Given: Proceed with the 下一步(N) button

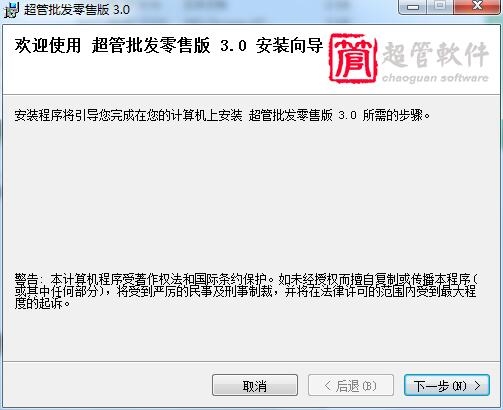Looking at the screenshot, I should coord(447,385).
